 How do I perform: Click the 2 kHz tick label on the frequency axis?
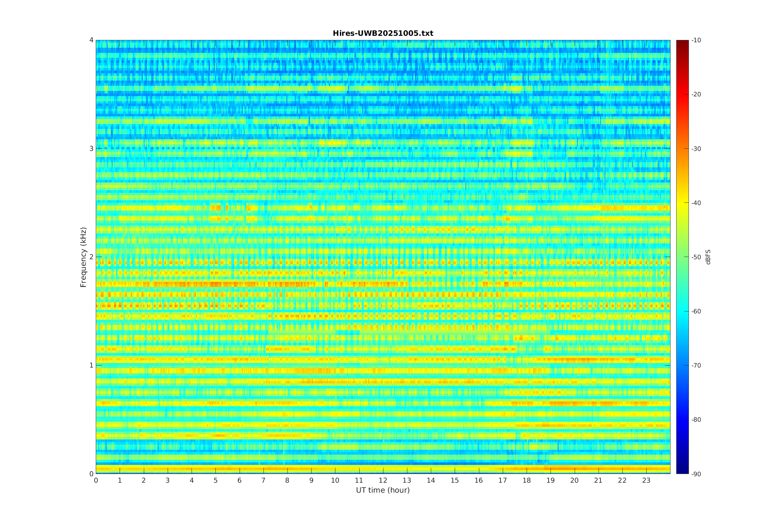[x=91, y=257]
